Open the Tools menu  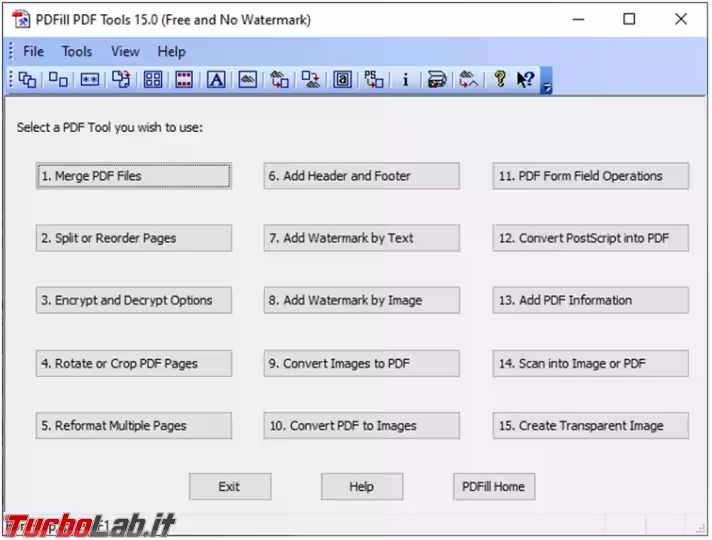(77, 51)
